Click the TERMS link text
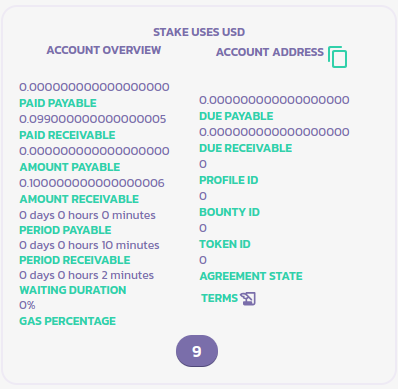 click(219, 298)
